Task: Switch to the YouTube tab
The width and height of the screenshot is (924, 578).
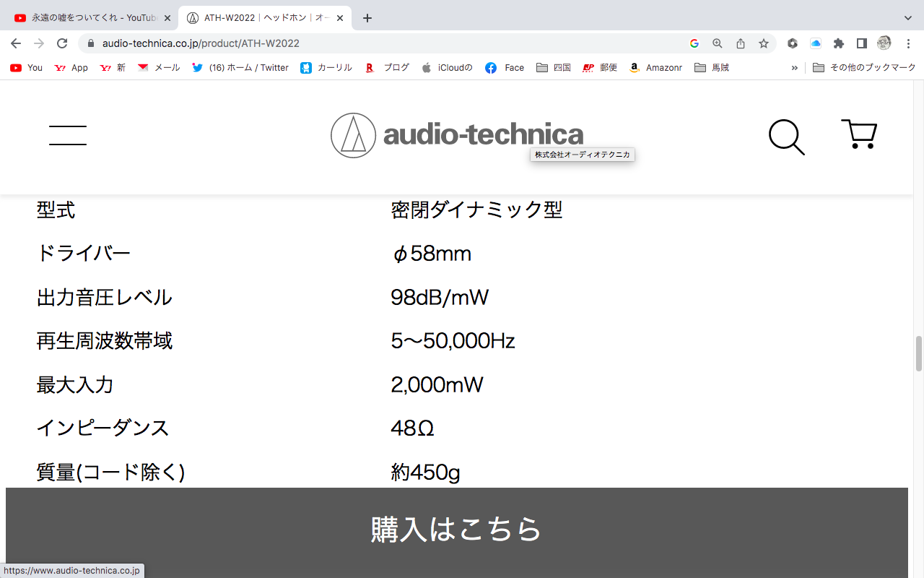Action: tap(90, 18)
